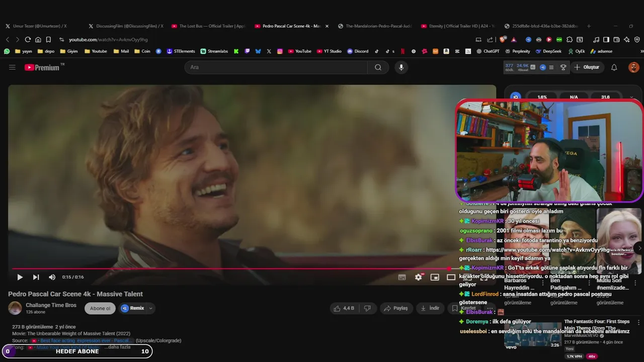
Task: Open the account avatar menu
Action: tap(633, 67)
